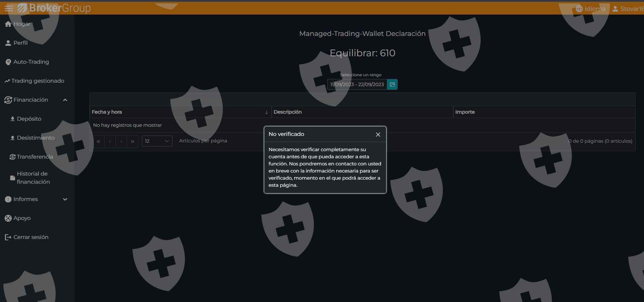Go to first page of table

click(98, 141)
